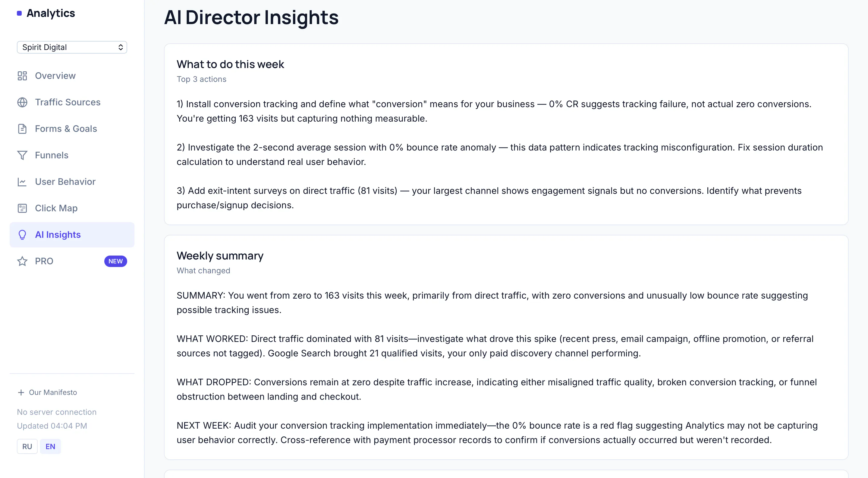Select the Weekly summary card heading

[220, 256]
